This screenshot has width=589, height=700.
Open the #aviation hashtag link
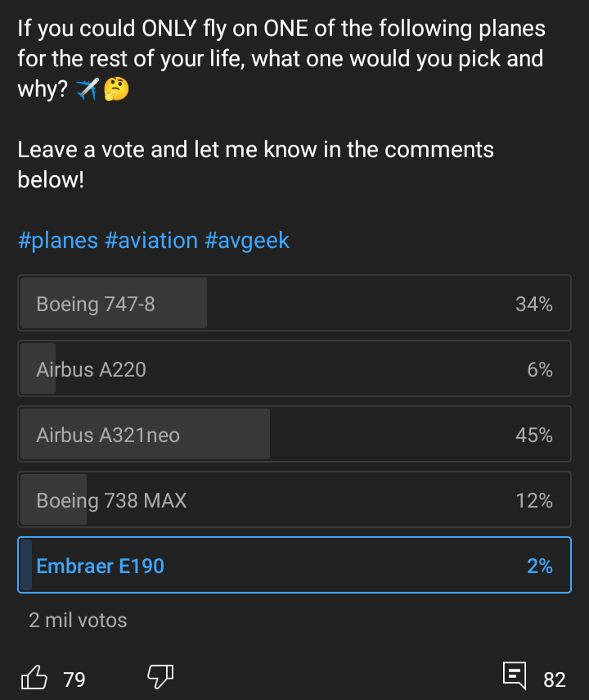151,241
